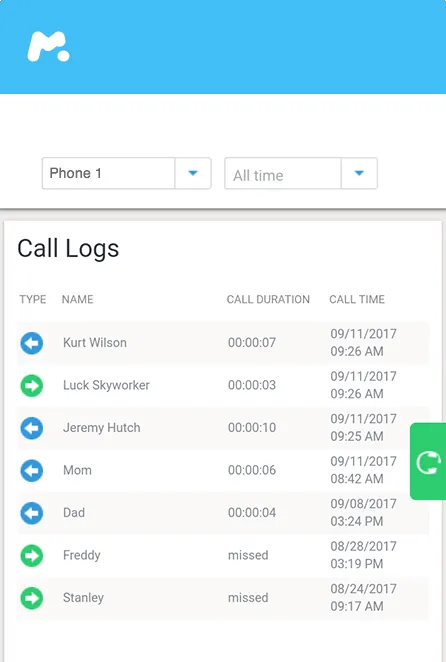Image resolution: width=446 pixels, height=662 pixels.
Task: Select the Jeremy Hutch name entry
Action: (x=101, y=428)
